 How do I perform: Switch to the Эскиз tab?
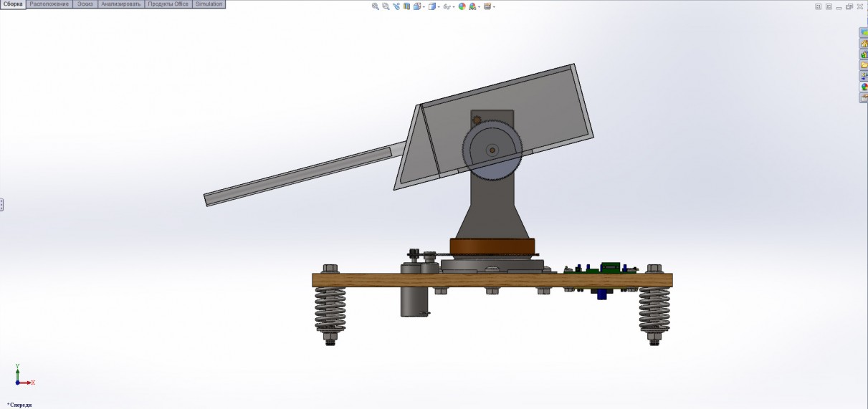pos(85,4)
